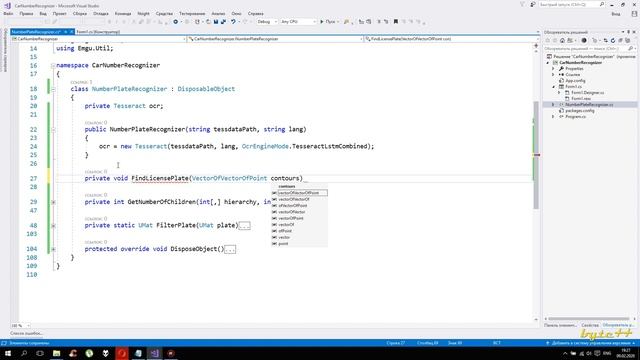This screenshot has width=640, height=360.
Task: Switch to the Свойства panel tab
Action: click(x=590, y=325)
